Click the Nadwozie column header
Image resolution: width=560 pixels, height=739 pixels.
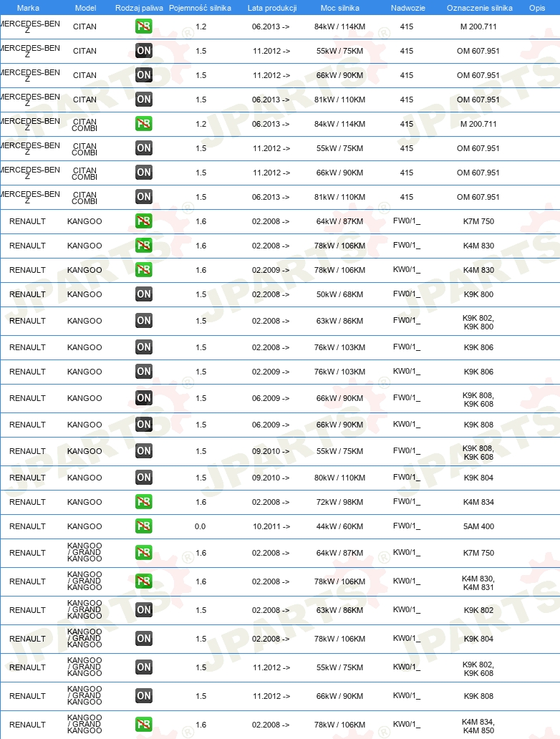pos(407,8)
